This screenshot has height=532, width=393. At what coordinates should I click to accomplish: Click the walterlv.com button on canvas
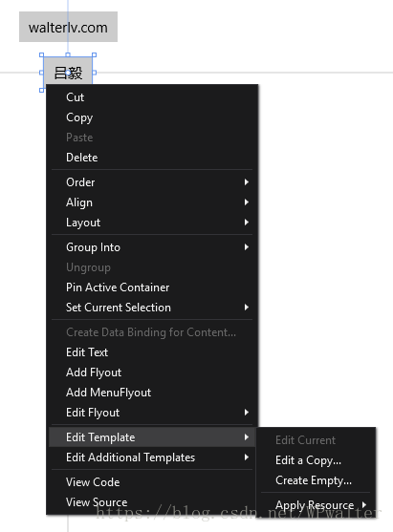(68, 27)
